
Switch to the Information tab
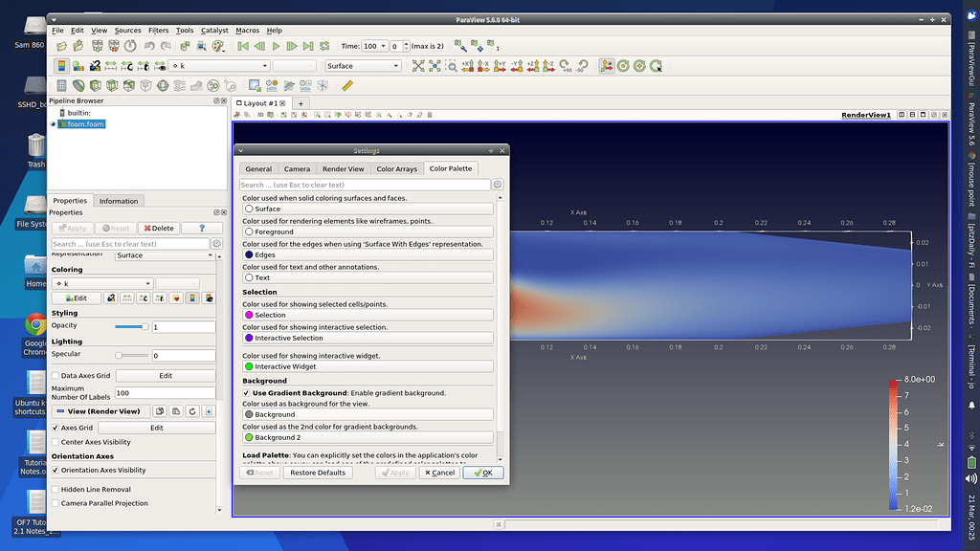click(118, 201)
